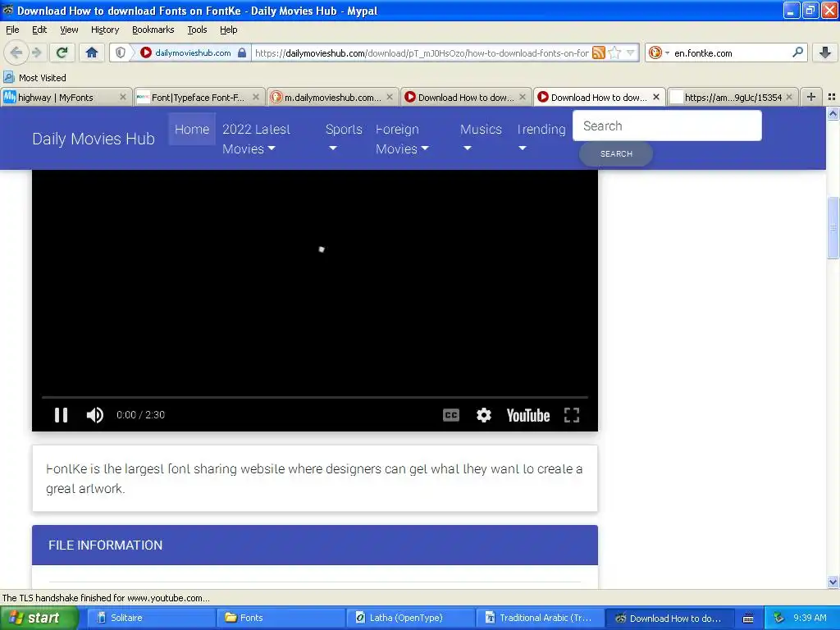This screenshot has height=630, width=840.
Task: Click the vertical scrollbar down arrow
Action: pyautogui.click(x=833, y=582)
